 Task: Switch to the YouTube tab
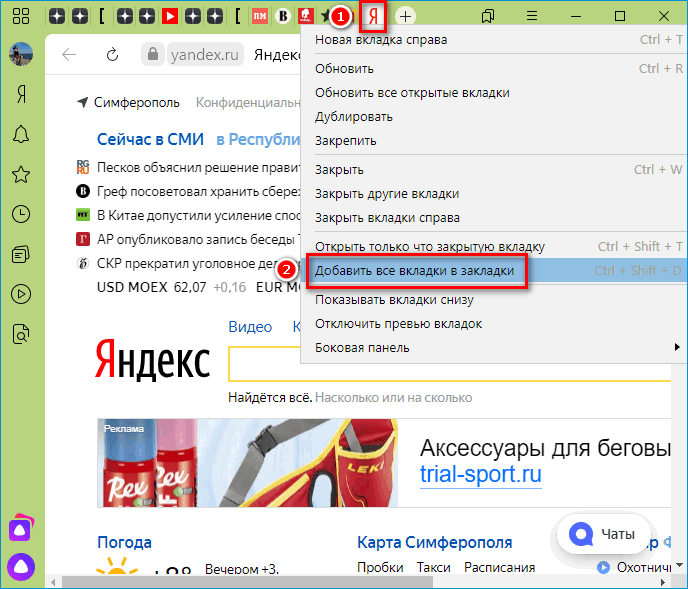[170, 17]
